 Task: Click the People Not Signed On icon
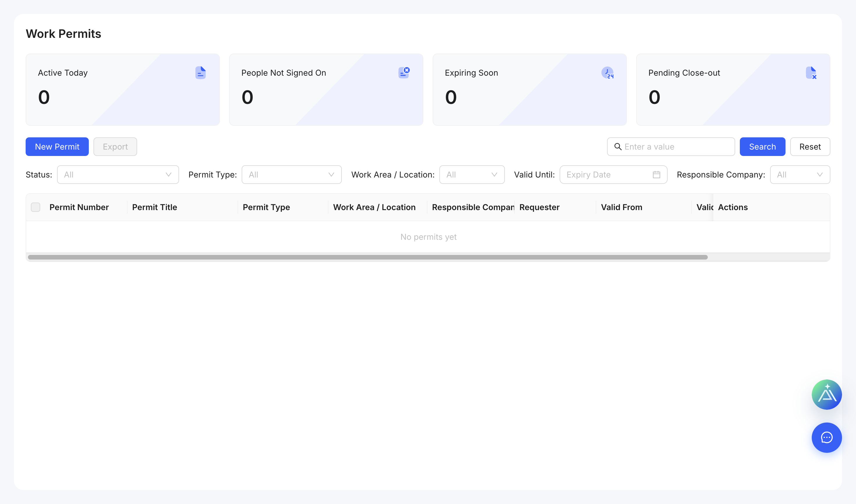[404, 73]
